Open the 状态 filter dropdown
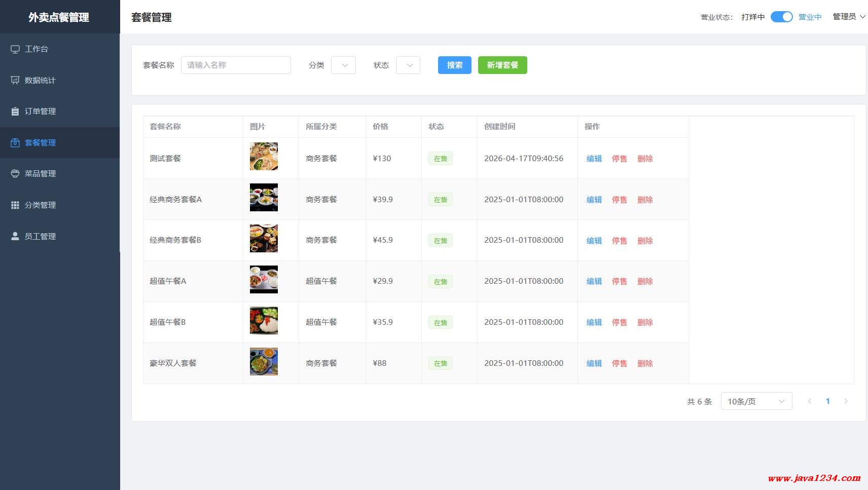This screenshot has width=868, height=490. [x=408, y=65]
